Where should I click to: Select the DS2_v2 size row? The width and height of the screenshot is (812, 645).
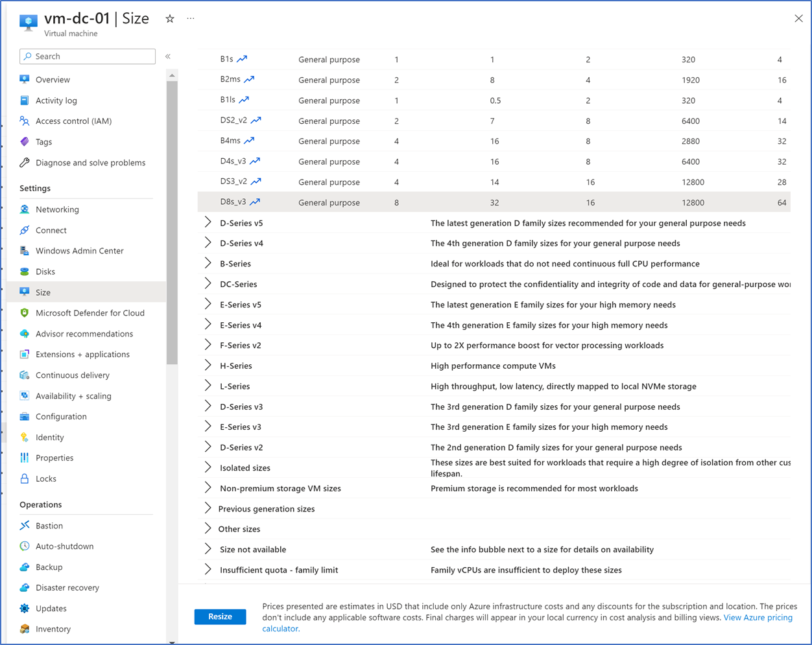coord(494,121)
